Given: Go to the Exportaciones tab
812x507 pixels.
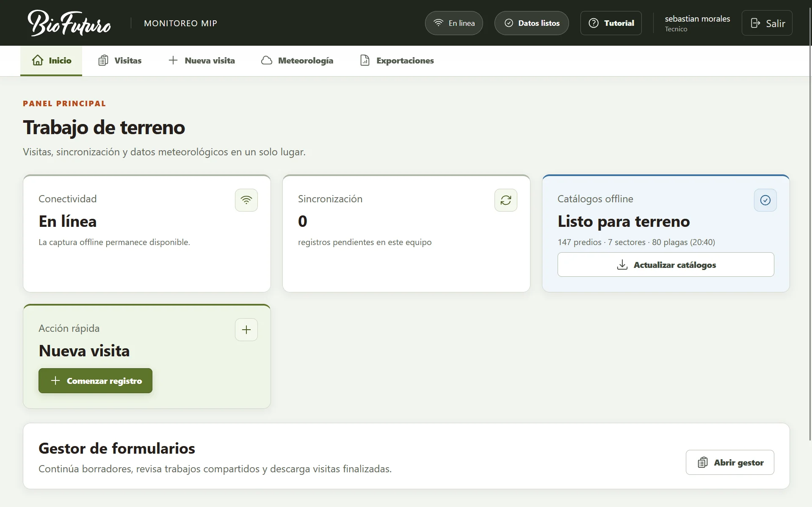Looking at the screenshot, I should (x=397, y=61).
